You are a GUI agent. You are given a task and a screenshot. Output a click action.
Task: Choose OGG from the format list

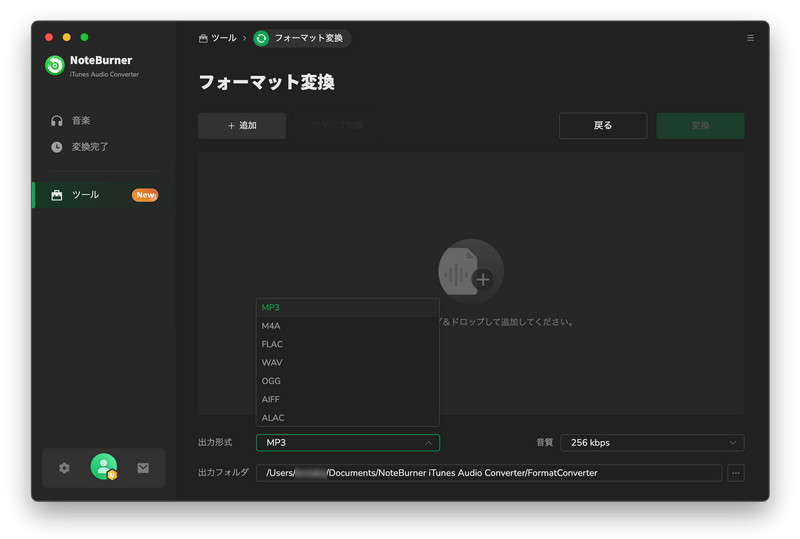(x=347, y=381)
